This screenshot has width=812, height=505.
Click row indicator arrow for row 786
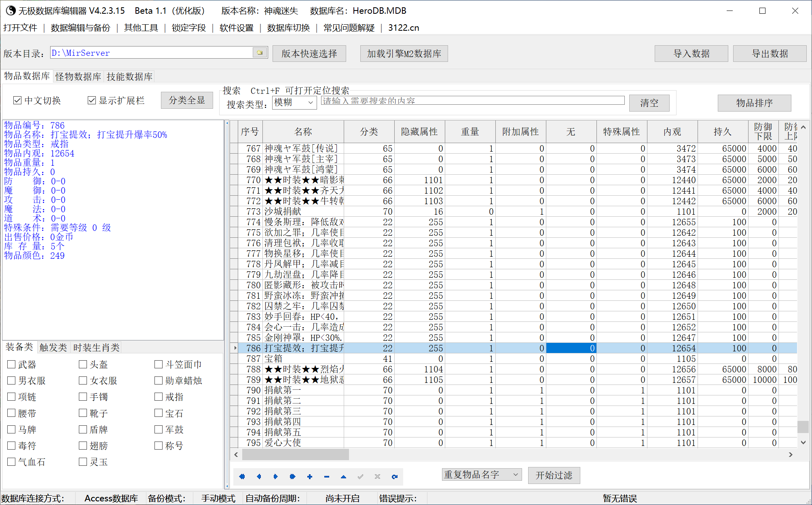click(x=235, y=348)
